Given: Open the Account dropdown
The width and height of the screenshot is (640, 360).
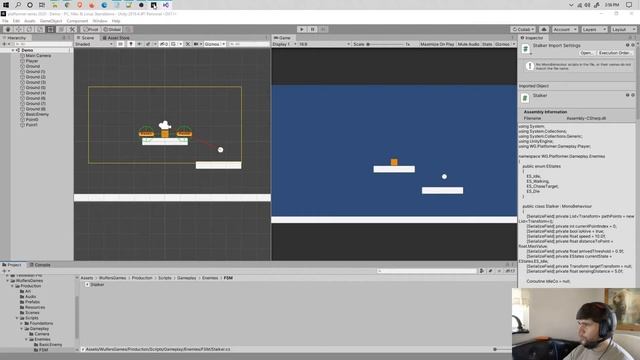Looking at the screenshot, I should pos(564,29).
